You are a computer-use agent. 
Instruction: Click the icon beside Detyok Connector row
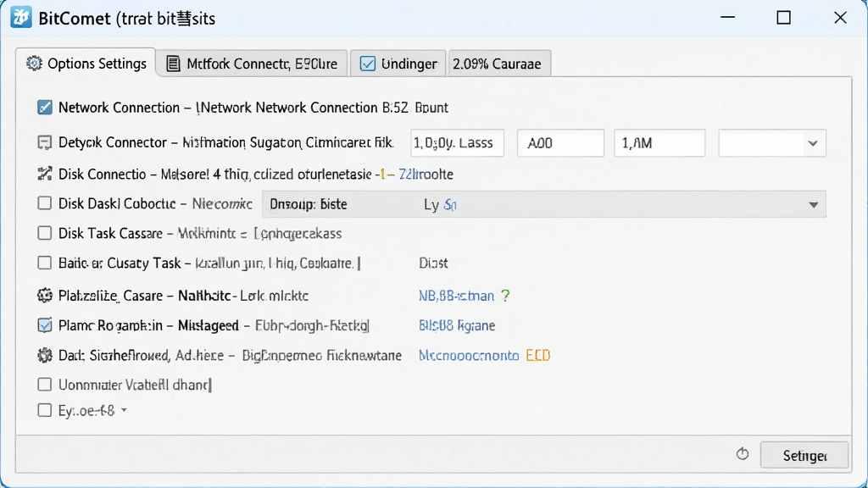click(x=44, y=142)
